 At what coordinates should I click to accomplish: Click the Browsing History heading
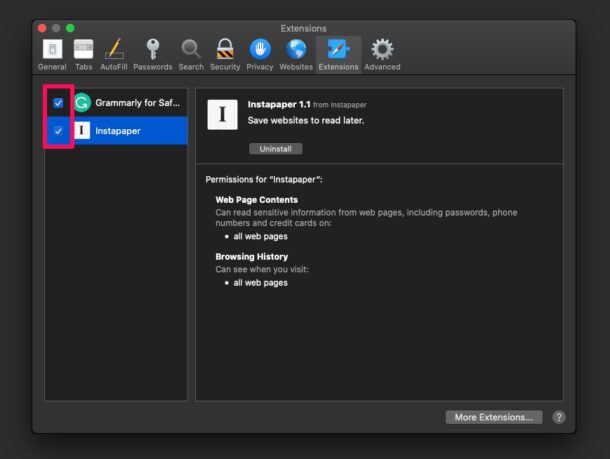coord(252,257)
